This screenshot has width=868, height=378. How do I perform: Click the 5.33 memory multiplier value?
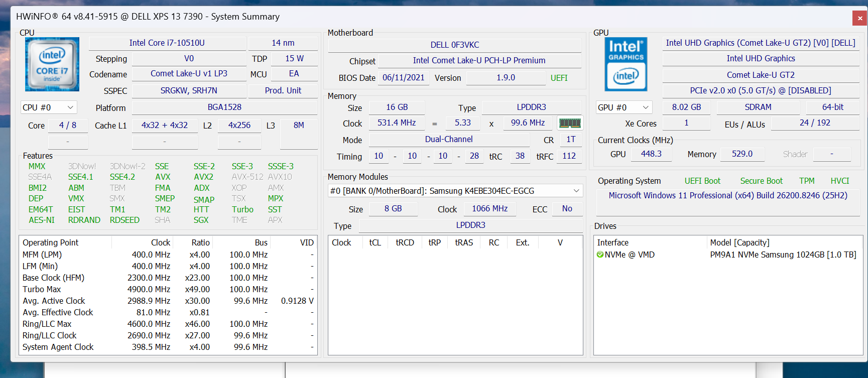[463, 123]
